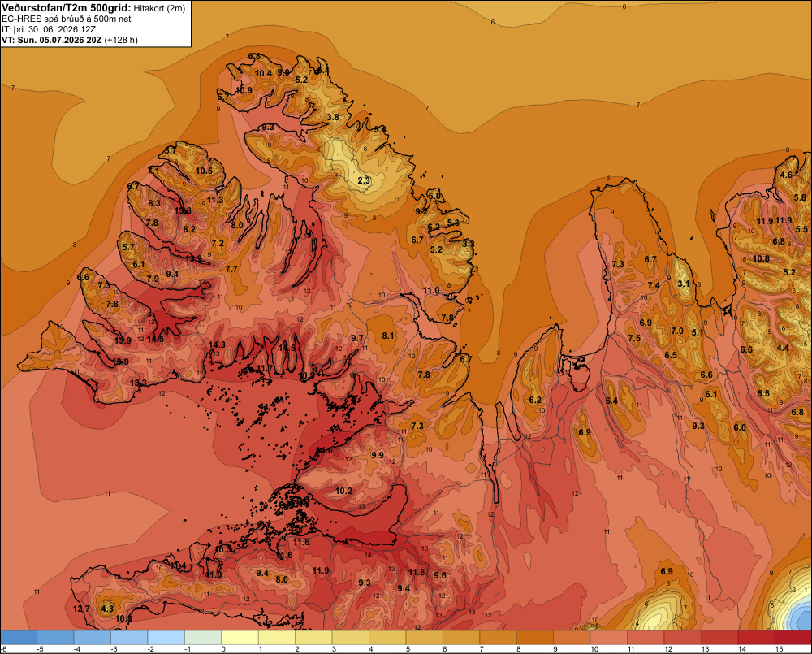Click the temperature value 7.4
Screen dimensions: 812x654
click(x=654, y=285)
